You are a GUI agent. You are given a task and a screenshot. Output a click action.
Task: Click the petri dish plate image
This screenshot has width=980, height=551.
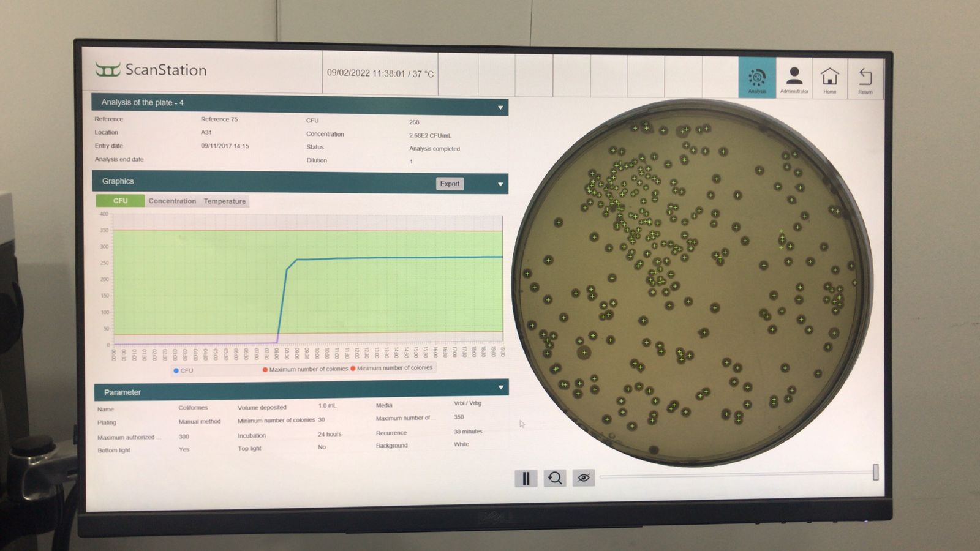point(692,282)
